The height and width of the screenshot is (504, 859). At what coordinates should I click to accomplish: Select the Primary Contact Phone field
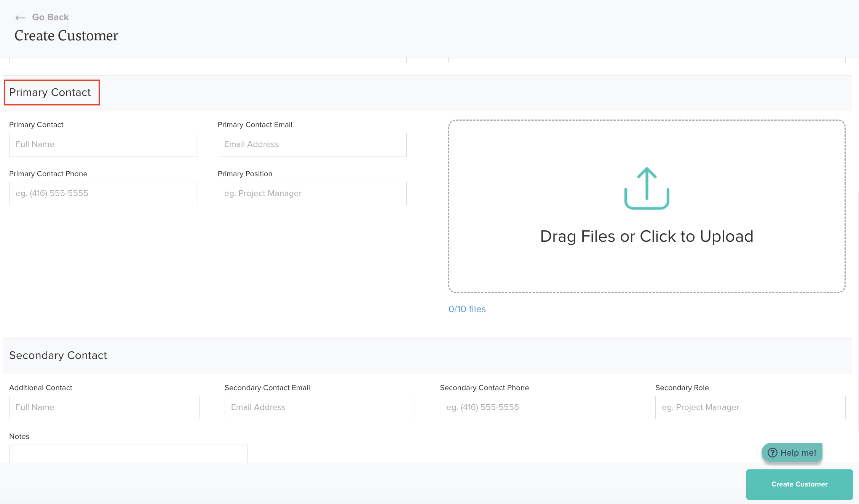(x=103, y=194)
